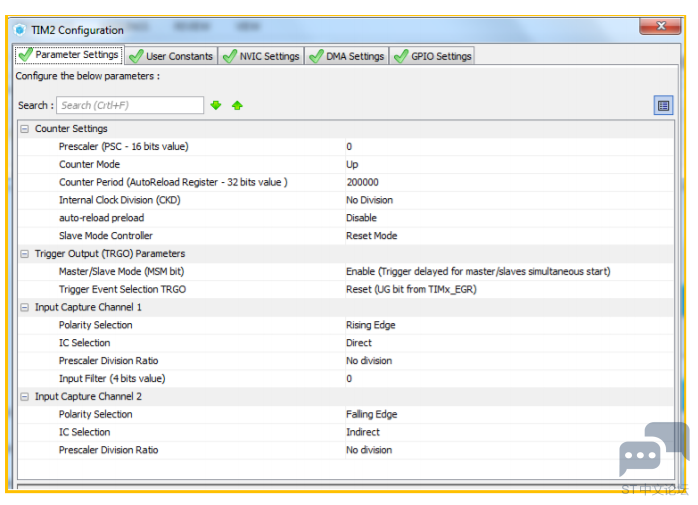Click the green up arrow search-previous icon
The image size is (698, 505).
tap(237, 106)
